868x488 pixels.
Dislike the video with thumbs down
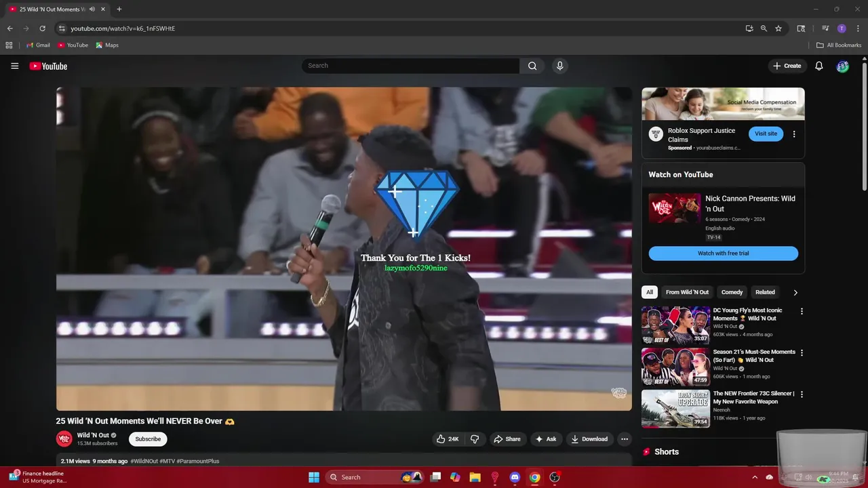pyautogui.click(x=475, y=439)
